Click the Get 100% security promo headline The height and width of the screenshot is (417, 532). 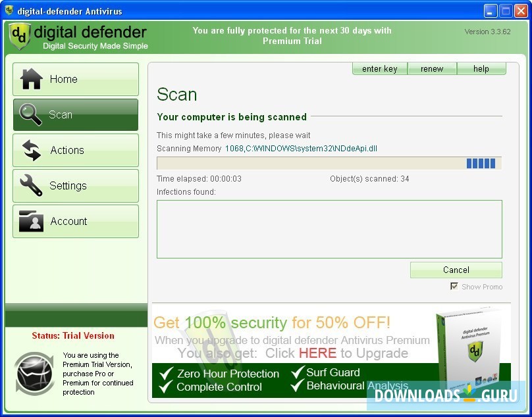point(272,322)
